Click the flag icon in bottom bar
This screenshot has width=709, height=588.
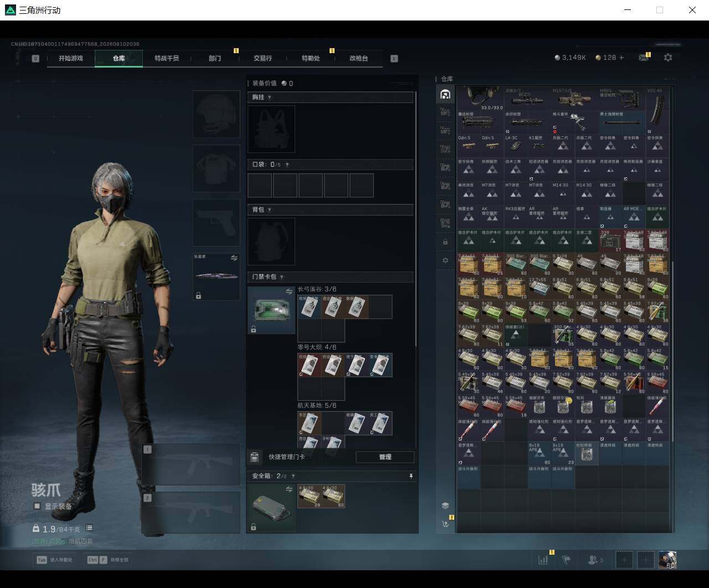566,560
